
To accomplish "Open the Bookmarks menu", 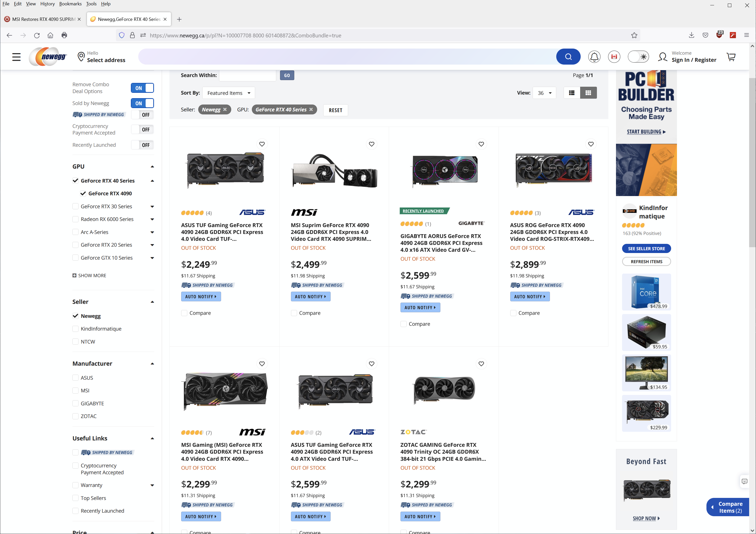I will [70, 4].
